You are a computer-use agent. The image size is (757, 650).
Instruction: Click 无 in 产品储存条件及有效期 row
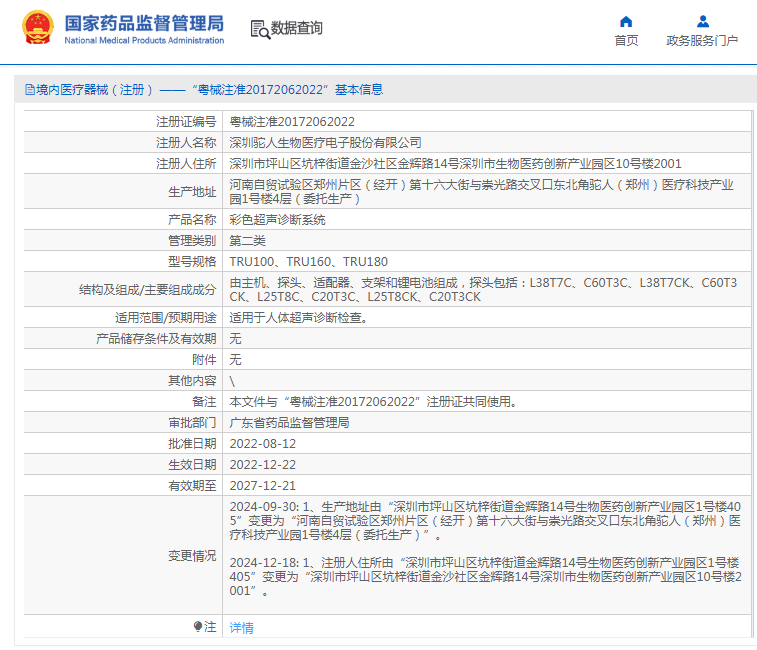[x=235, y=339]
